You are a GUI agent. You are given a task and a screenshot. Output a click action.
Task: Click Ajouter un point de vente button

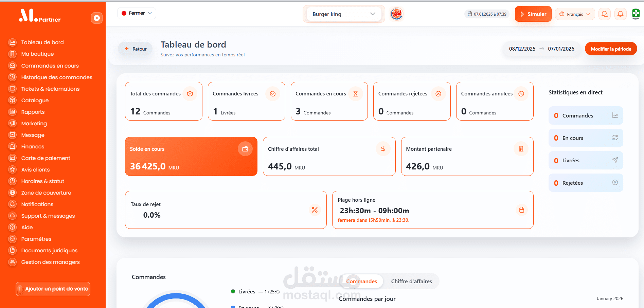point(53,289)
